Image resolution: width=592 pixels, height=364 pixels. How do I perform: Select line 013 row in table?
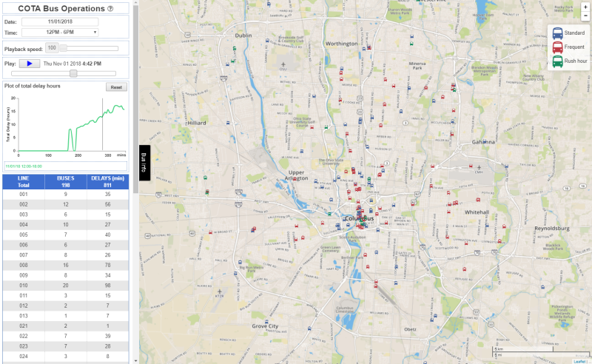tap(66, 316)
